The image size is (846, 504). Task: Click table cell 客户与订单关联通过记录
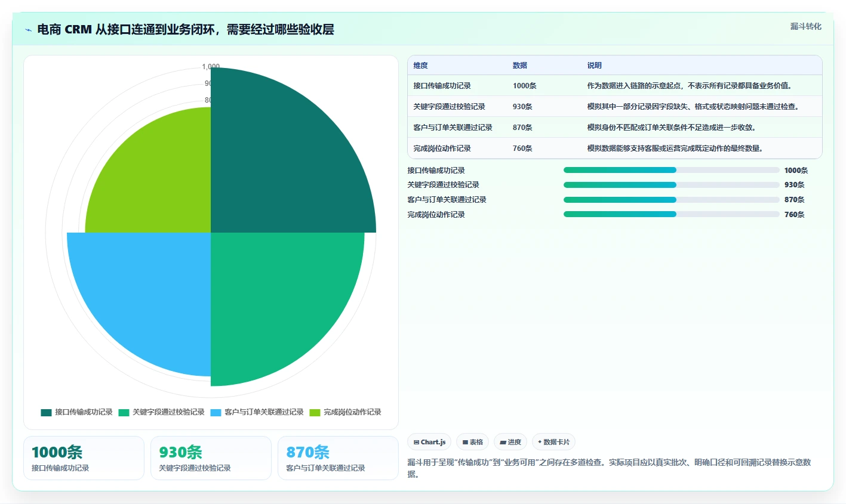point(453,128)
